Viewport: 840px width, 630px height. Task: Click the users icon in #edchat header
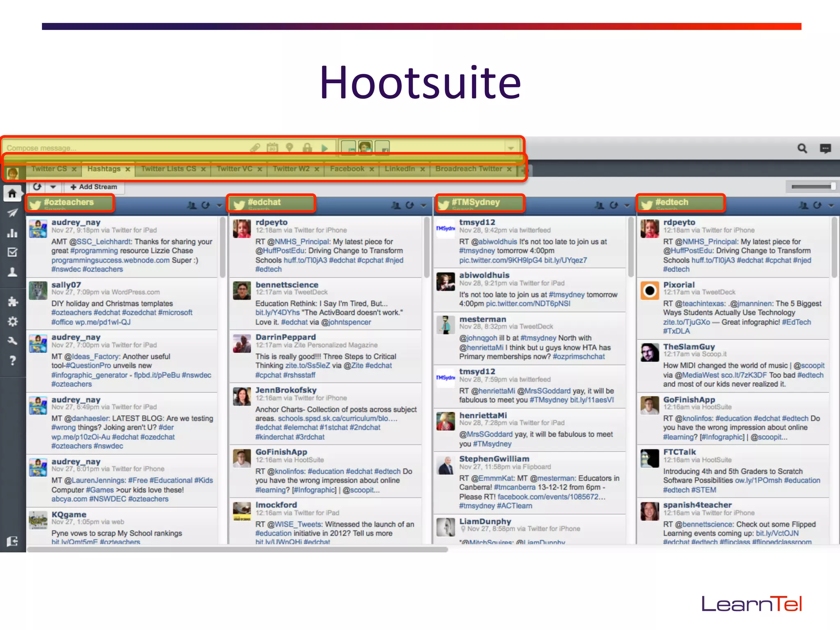coord(395,205)
